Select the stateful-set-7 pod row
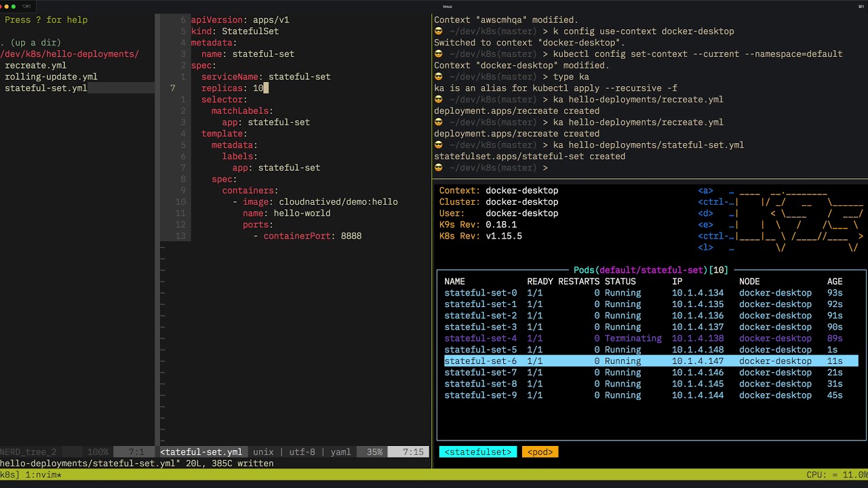The height and width of the screenshot is (488, 868). click(651, 372)
